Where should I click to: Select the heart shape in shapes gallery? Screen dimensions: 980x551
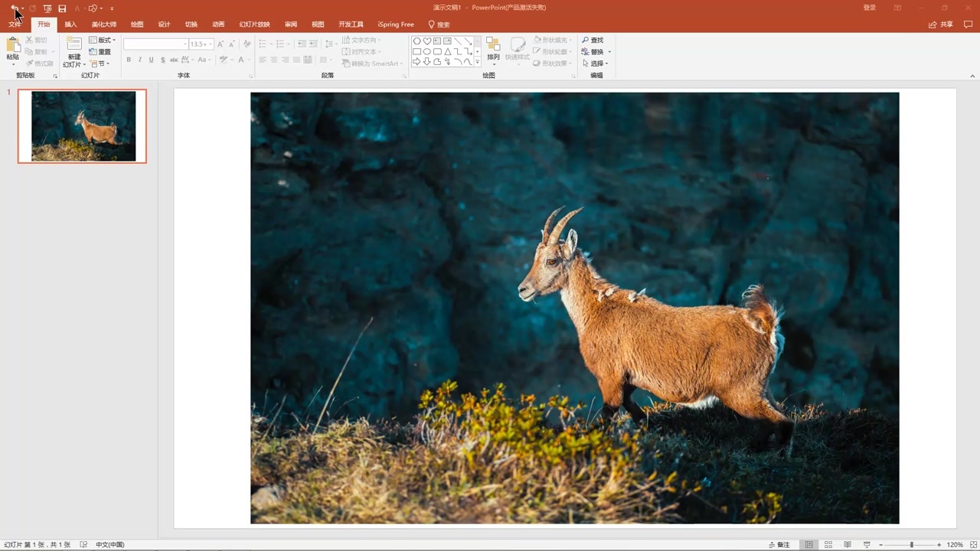[427, 41]
